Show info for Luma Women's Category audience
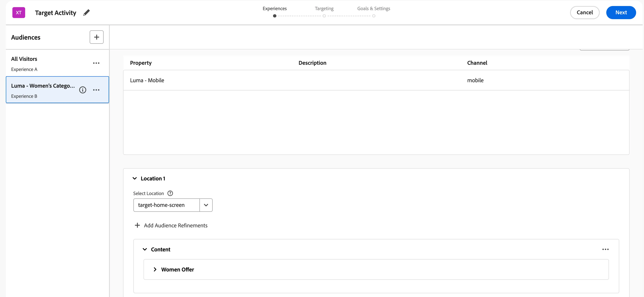The image size is (644, 297). [83, 90]
